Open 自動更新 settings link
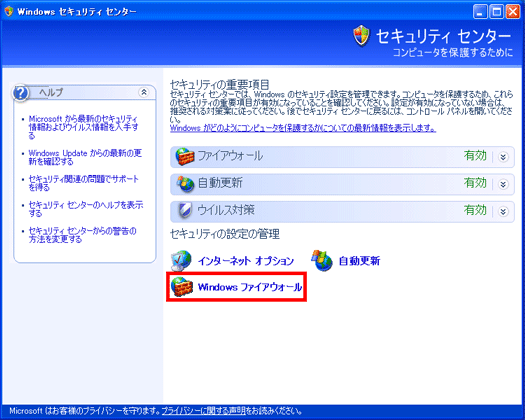 pyautogui.click(x=359, y=261)
